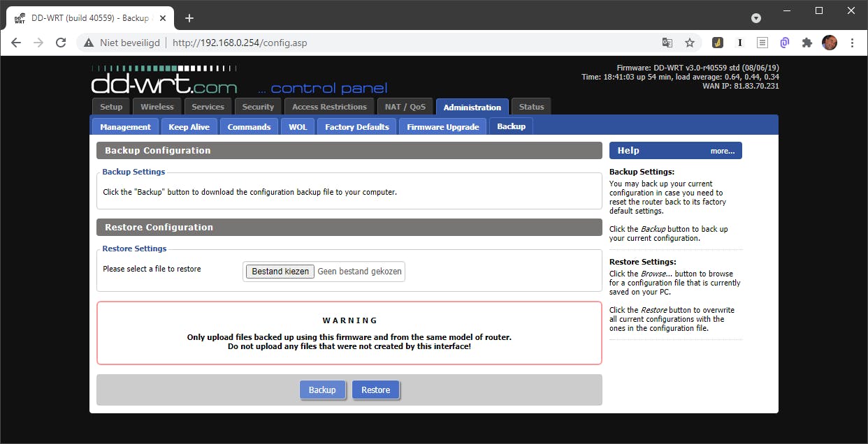Open the NAT / QoS tab

(x=405, y=107)
